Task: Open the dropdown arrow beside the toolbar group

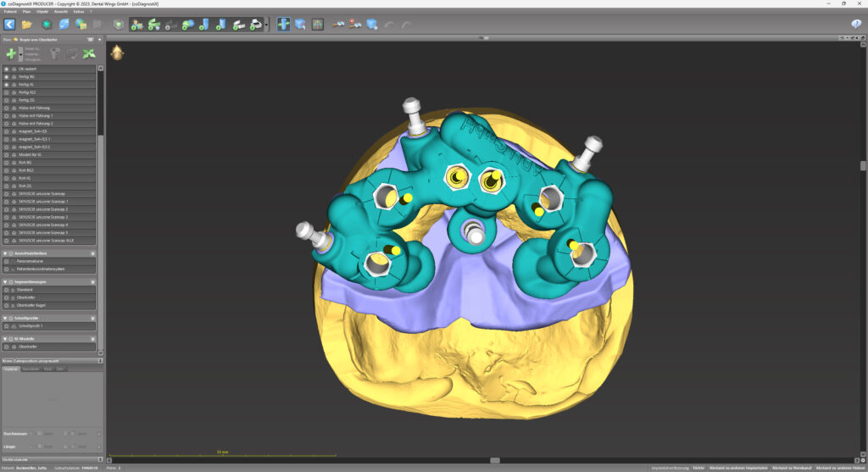Action: pyautogui.click(x=267, y=25)
